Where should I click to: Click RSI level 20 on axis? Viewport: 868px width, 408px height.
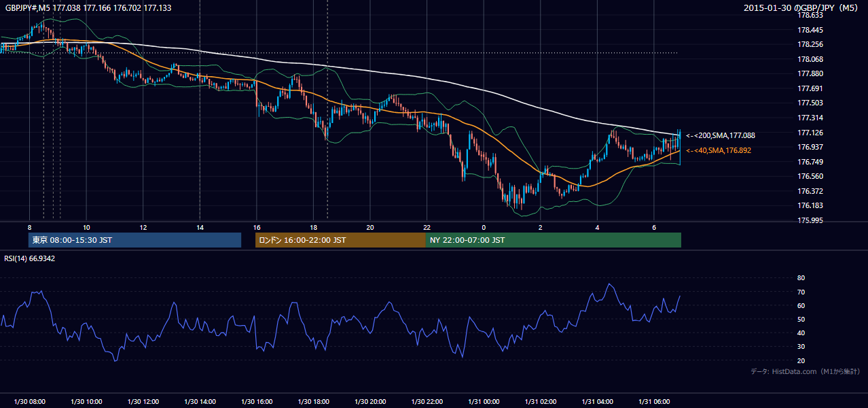tap(801, 360)
